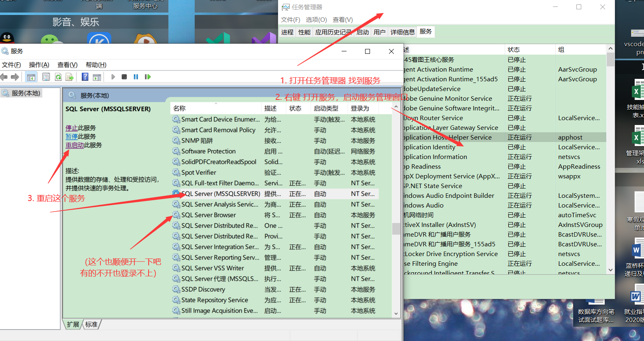The width and height of the screenshot is (644, 341).
Task: Select SQL Server Browser service row
Action: (275, 215)
